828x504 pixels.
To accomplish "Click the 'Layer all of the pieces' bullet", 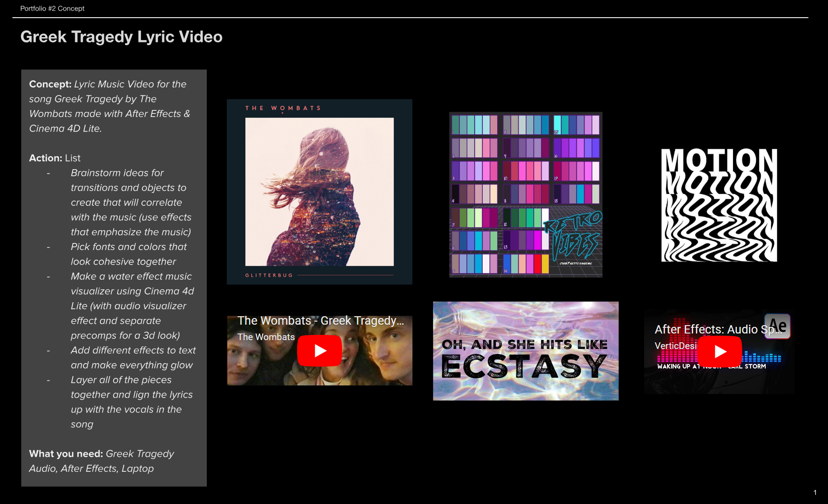I will (x=121, y=379).
